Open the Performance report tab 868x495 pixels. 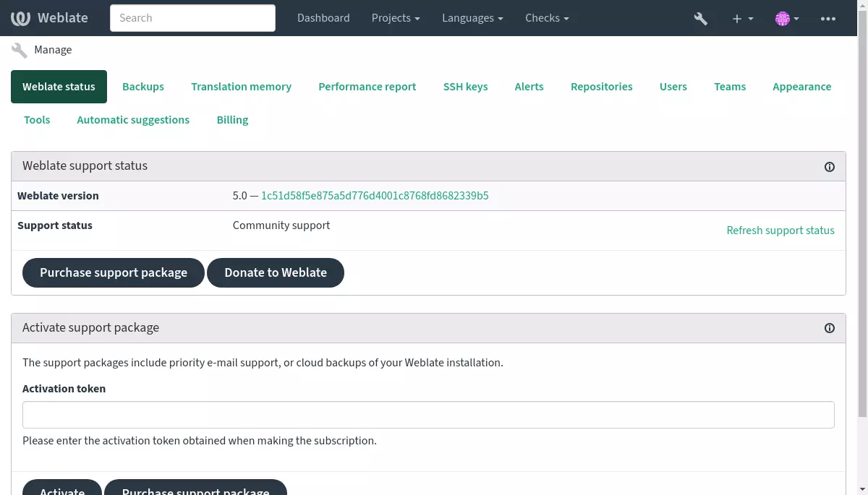click(367, 87)
